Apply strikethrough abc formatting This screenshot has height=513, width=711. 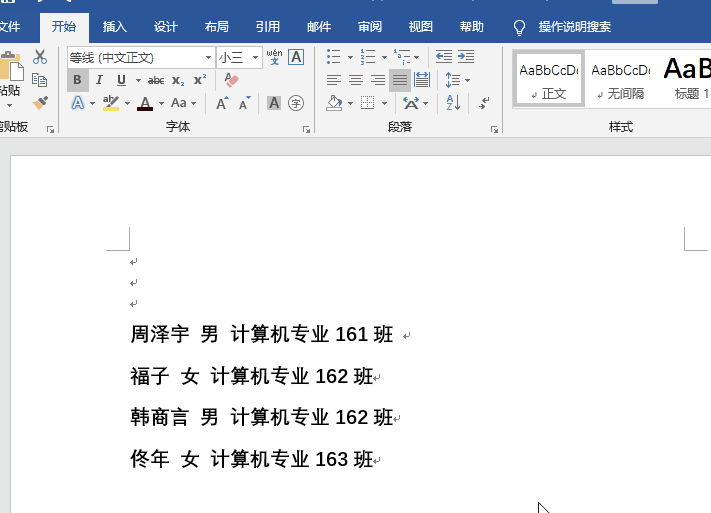[x=156, y=81]
